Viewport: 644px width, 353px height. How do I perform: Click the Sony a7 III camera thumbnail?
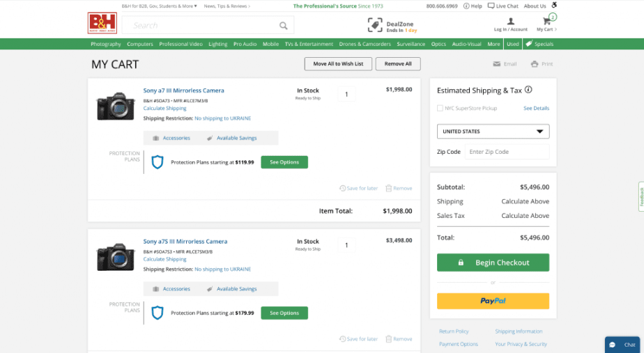(x=116, y=107)
